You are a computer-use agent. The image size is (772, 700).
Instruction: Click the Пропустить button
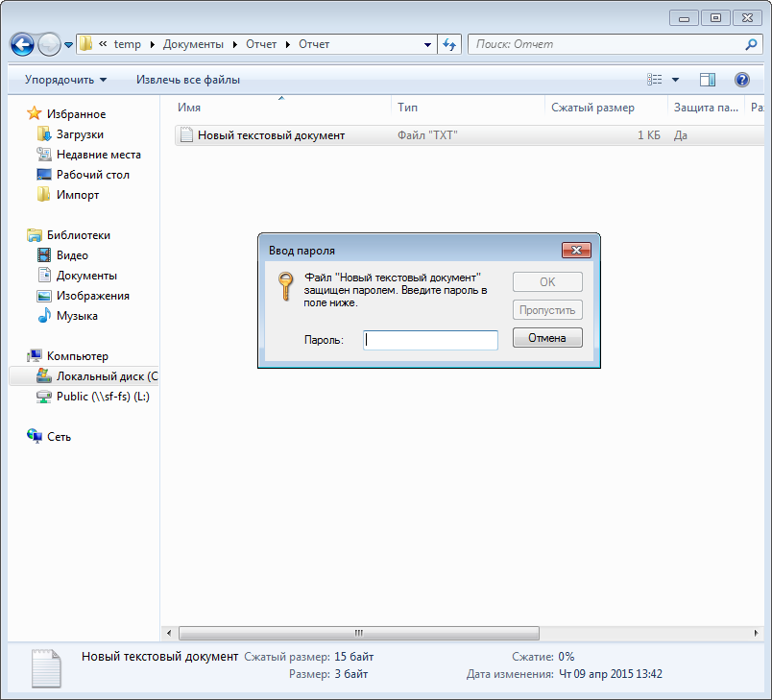547,310
